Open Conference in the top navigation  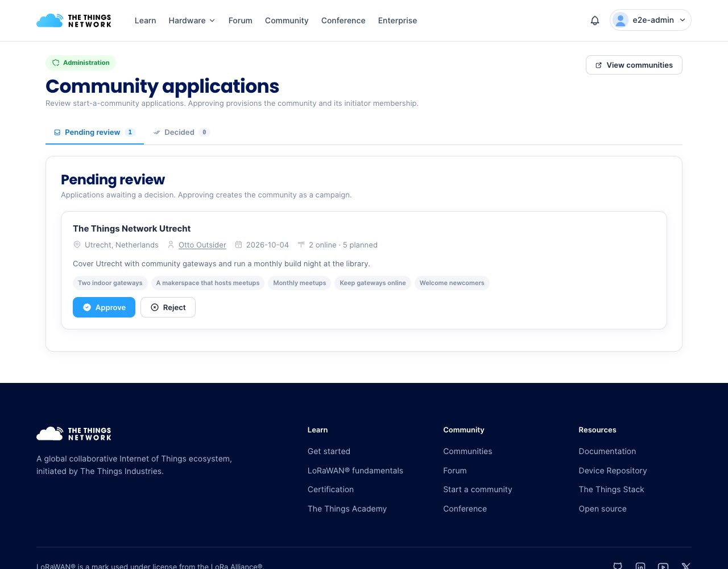coord(343,20)
